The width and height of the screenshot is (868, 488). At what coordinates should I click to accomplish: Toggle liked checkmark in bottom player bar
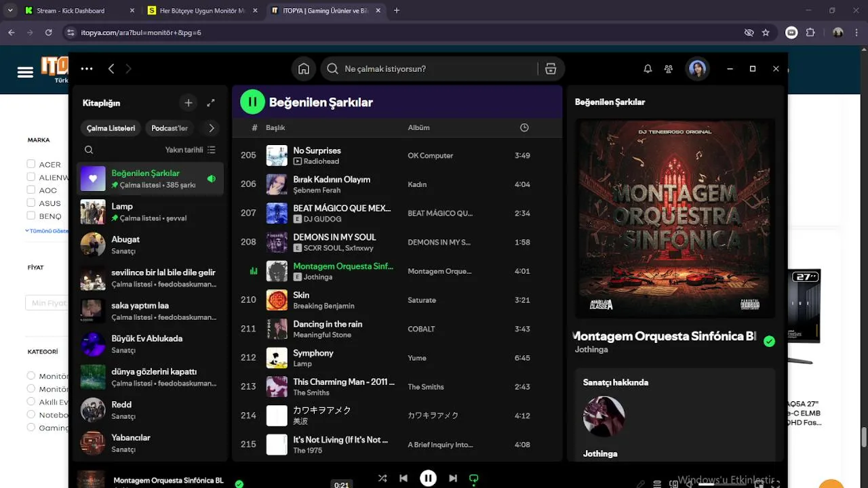(239, 484)
